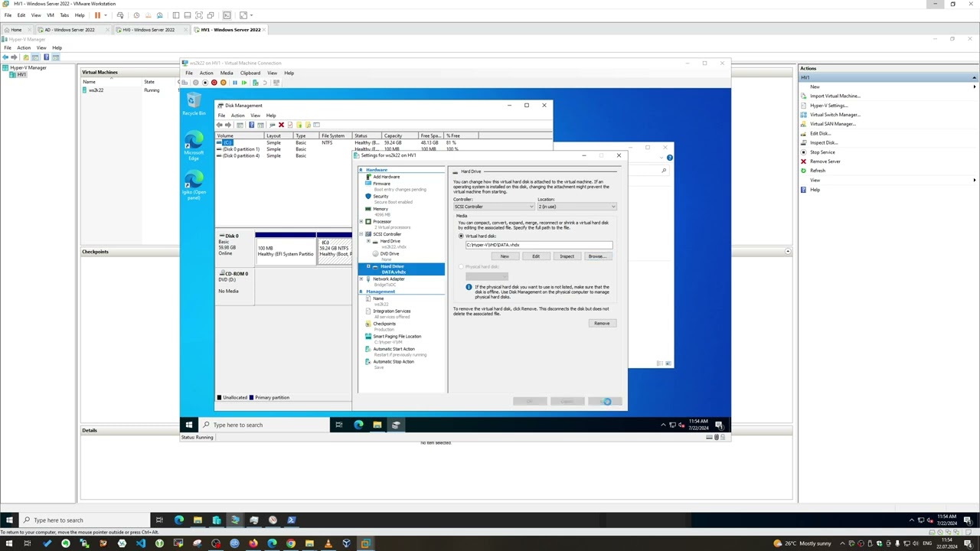Select Security in the Settings tree

tap(381, 197)
